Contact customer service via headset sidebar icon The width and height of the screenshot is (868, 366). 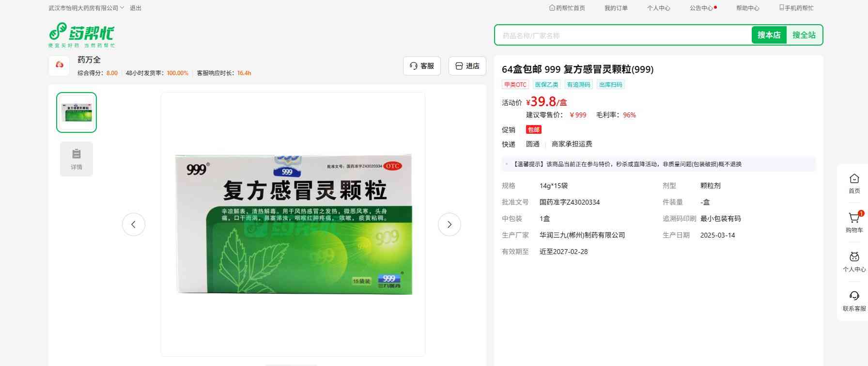point(854,296)
